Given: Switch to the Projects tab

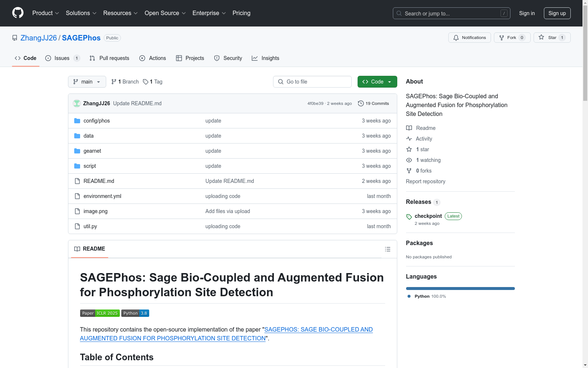Looking at the screenshot, I should [190, 58].
